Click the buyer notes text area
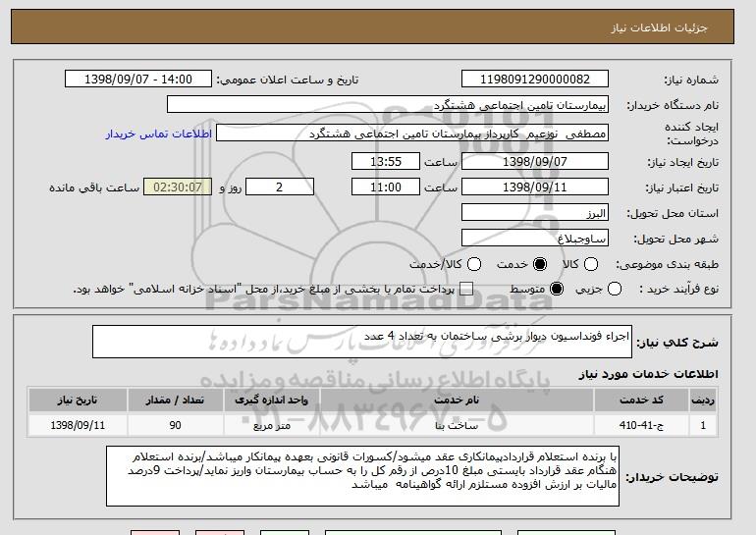 point(362,476)
